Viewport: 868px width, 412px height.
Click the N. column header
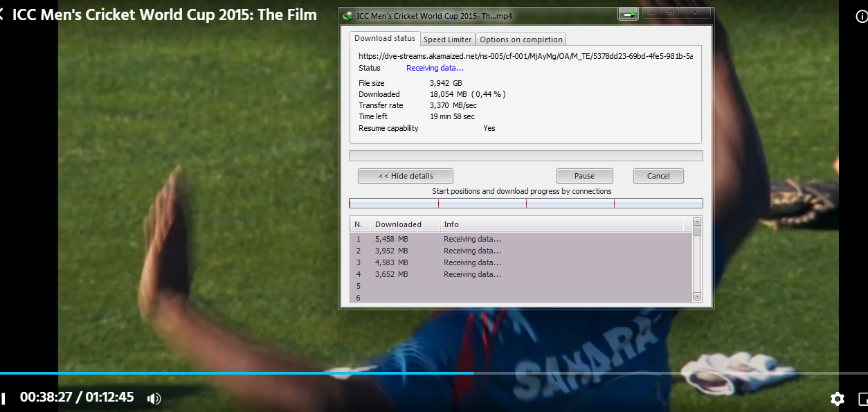[360, 224]
